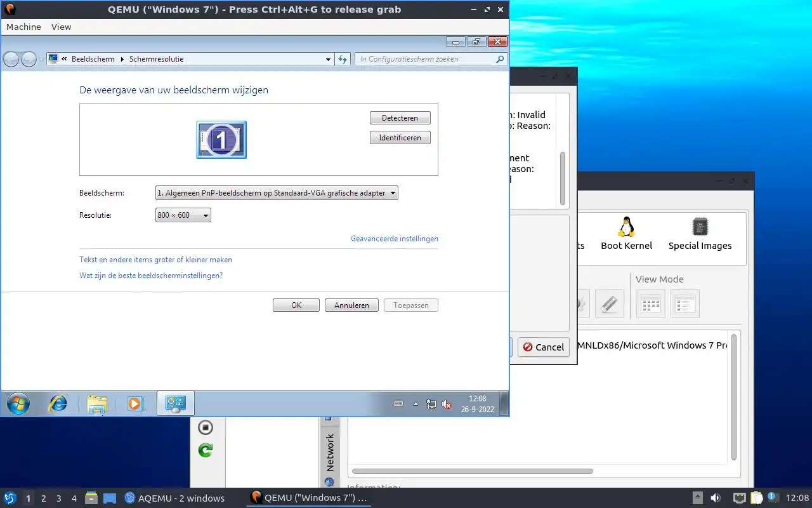Open Windows Explorer folder icon in taskbar
Viewport: 812px width, 508px height.
pos(97,404)
